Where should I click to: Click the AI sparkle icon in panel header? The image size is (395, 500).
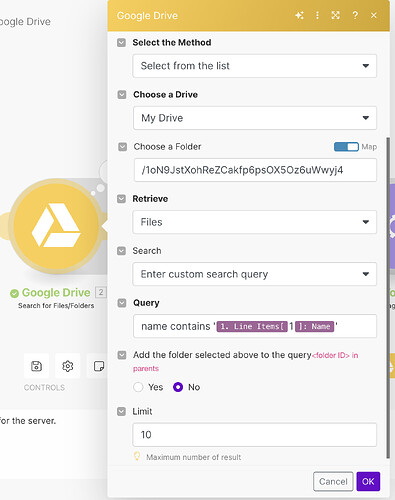299,15
